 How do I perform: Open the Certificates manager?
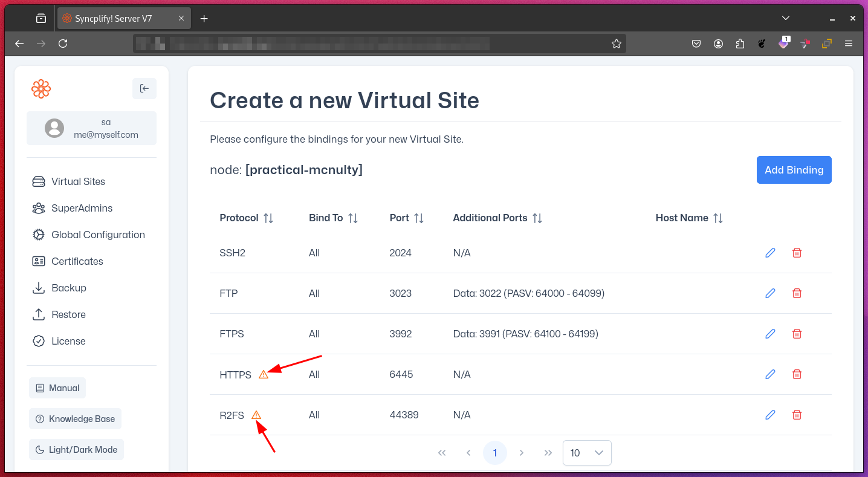tap(79, 261)
